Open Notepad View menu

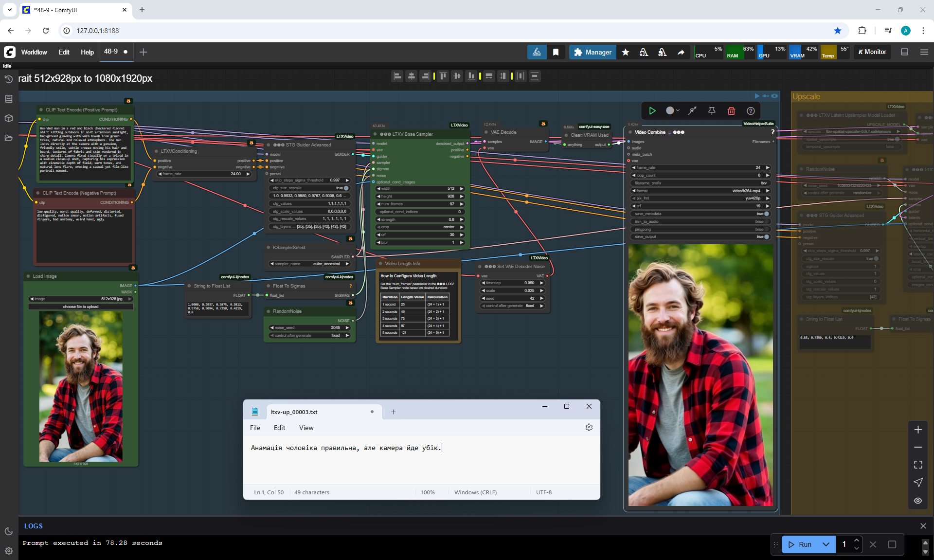(306, 428)
